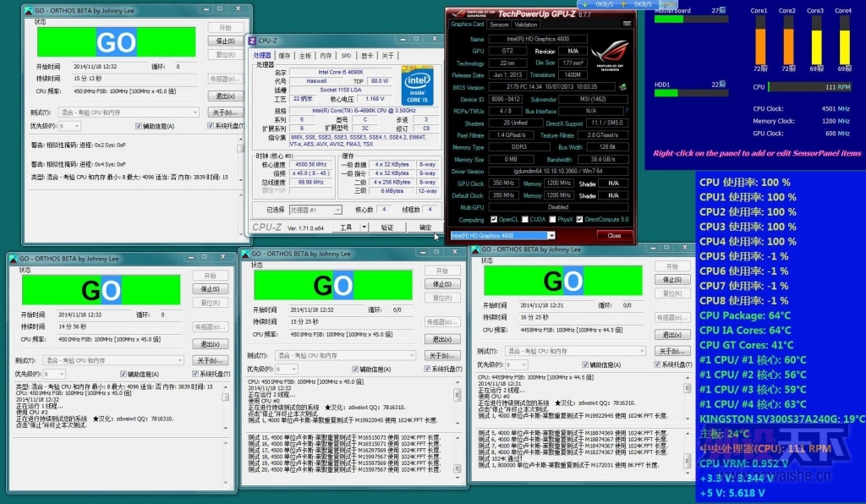Click red Close button in GPU-Z
Image resolution: width=866 pixels, height=504 pixels.
(614, 236)
